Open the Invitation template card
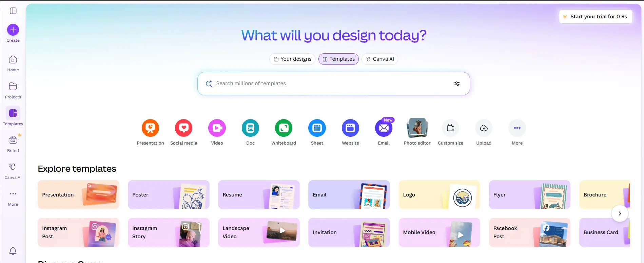 [349, 232]
